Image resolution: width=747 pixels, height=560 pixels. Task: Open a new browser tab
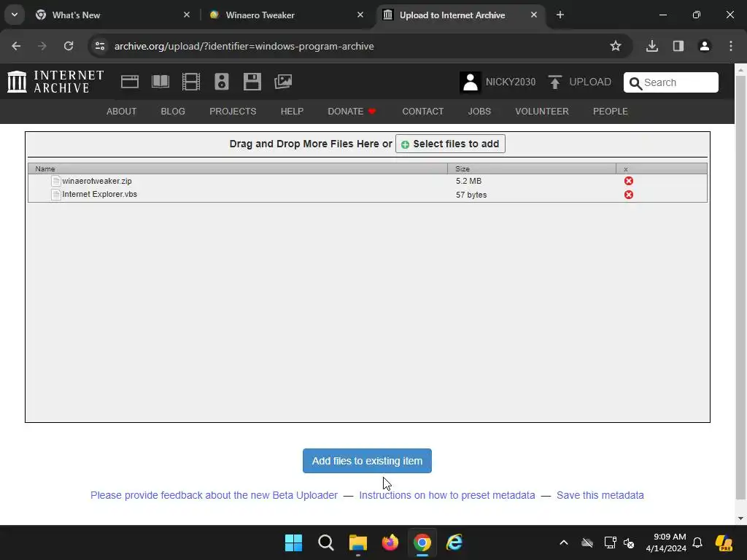(560, 15)
